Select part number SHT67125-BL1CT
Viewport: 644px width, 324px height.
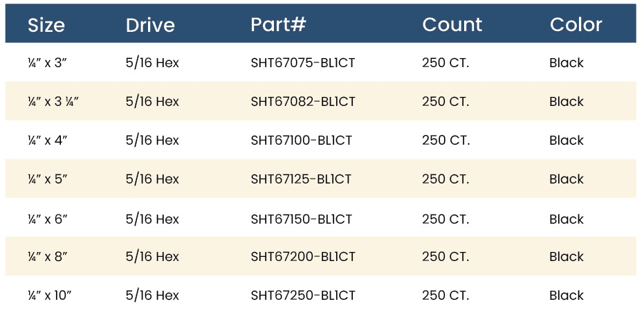point(301,179)
